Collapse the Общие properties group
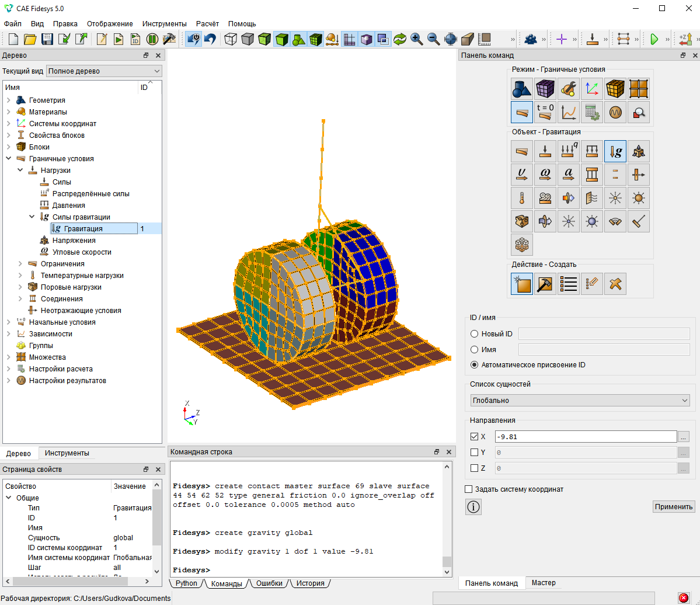This screenshot has height=605, width=700. click(x=9, y=498)
